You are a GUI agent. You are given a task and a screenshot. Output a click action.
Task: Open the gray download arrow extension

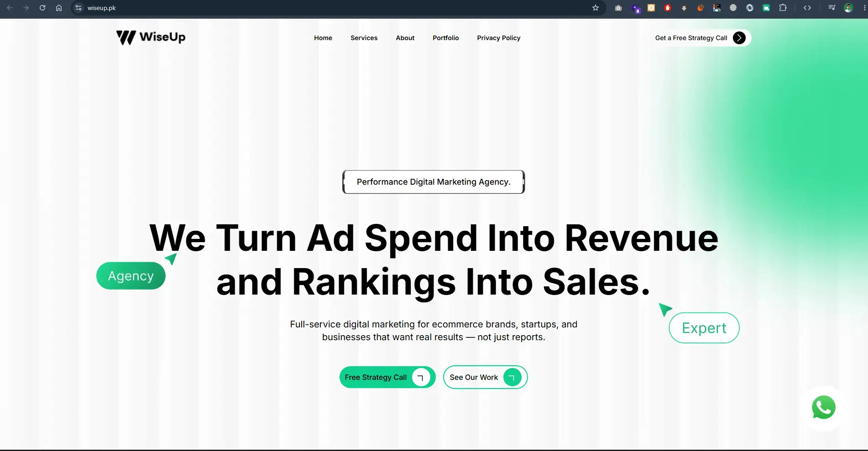684,8
